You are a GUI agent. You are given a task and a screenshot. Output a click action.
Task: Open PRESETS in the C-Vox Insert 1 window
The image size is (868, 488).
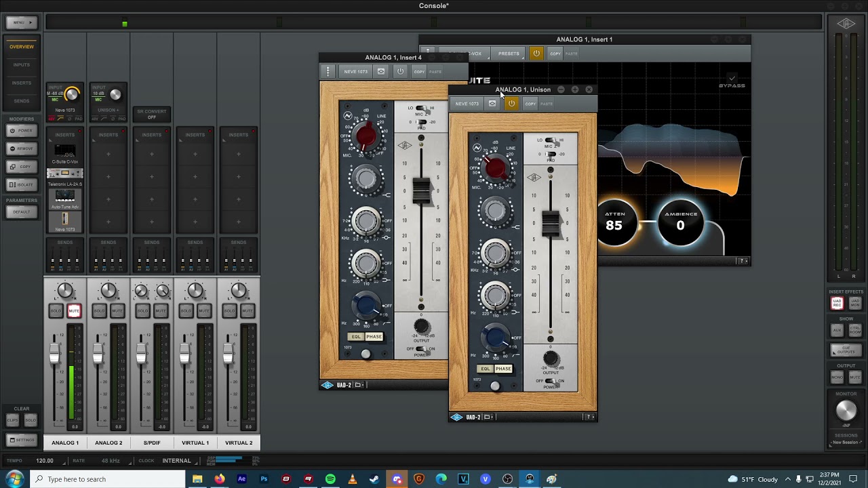509,54
